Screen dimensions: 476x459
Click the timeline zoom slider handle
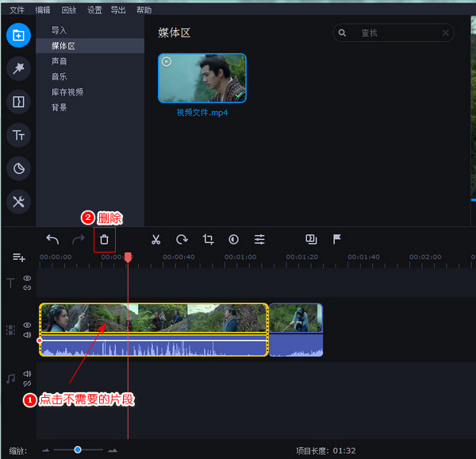pyautogui.click(x=78, y=449)
